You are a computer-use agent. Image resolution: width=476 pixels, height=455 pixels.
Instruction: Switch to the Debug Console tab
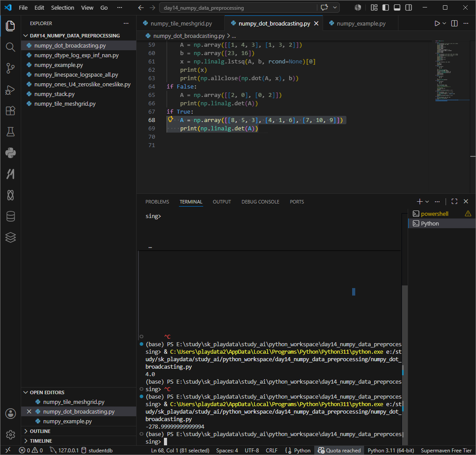click(x=260, y=202)
